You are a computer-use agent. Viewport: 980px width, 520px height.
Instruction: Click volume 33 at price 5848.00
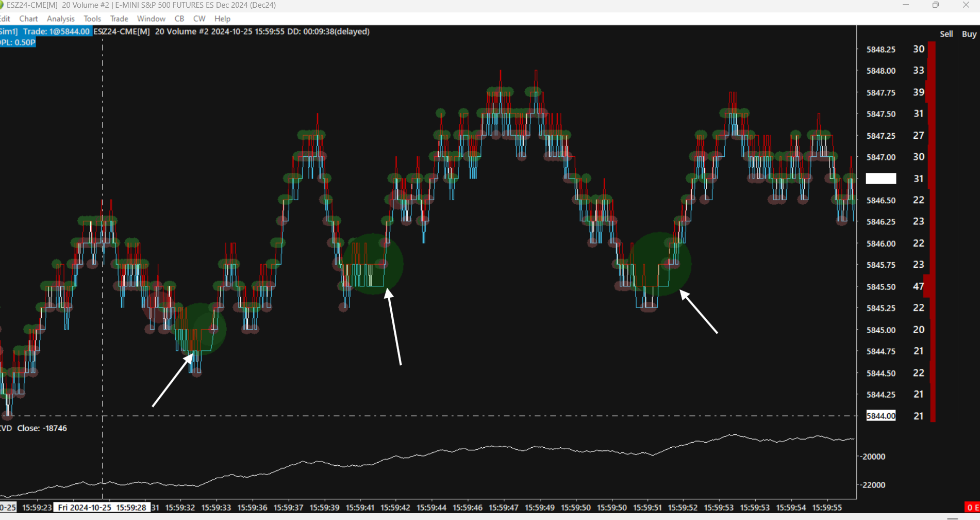(919, 70)
